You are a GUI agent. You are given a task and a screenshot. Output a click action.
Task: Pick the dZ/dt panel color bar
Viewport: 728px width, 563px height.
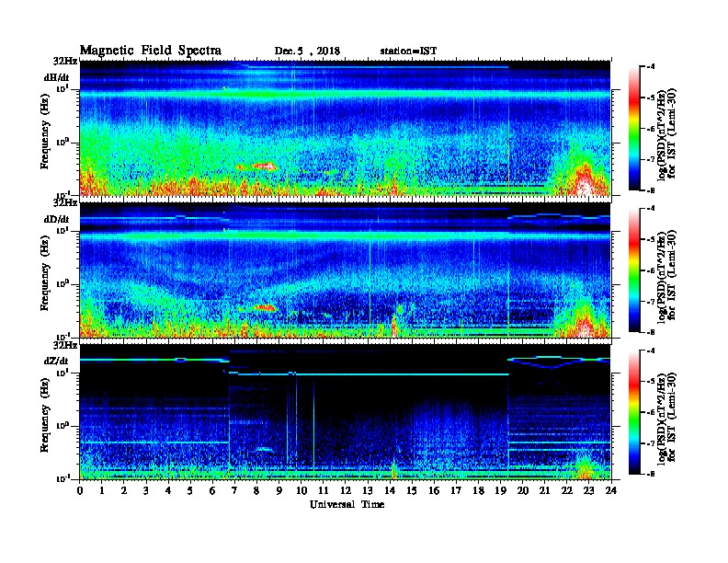pyautogui.click(x=634, y=412)
